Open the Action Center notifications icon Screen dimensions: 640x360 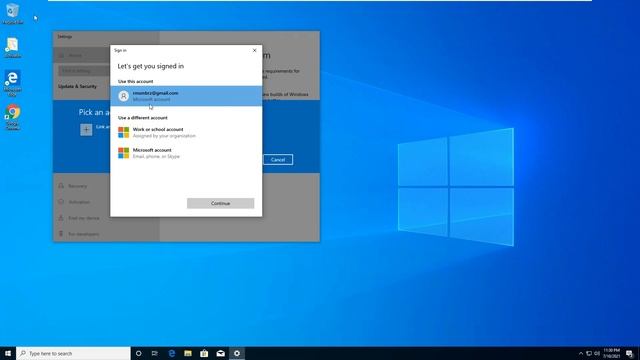630,353
